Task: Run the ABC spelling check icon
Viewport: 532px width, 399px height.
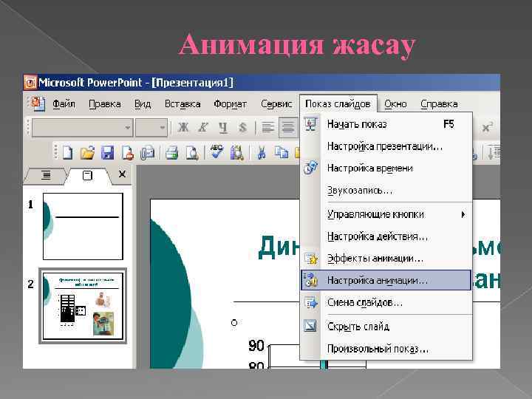Action: coord(216,151)
